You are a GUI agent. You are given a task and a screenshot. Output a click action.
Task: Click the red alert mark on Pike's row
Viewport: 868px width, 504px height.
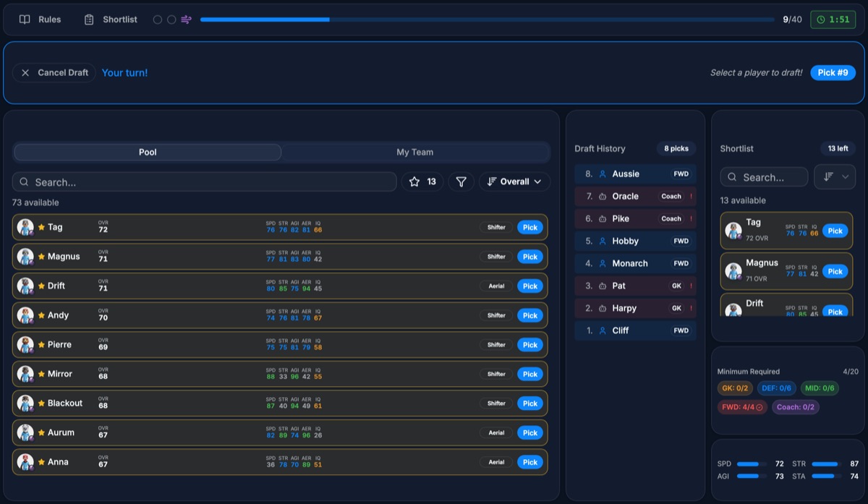(691, 218)
